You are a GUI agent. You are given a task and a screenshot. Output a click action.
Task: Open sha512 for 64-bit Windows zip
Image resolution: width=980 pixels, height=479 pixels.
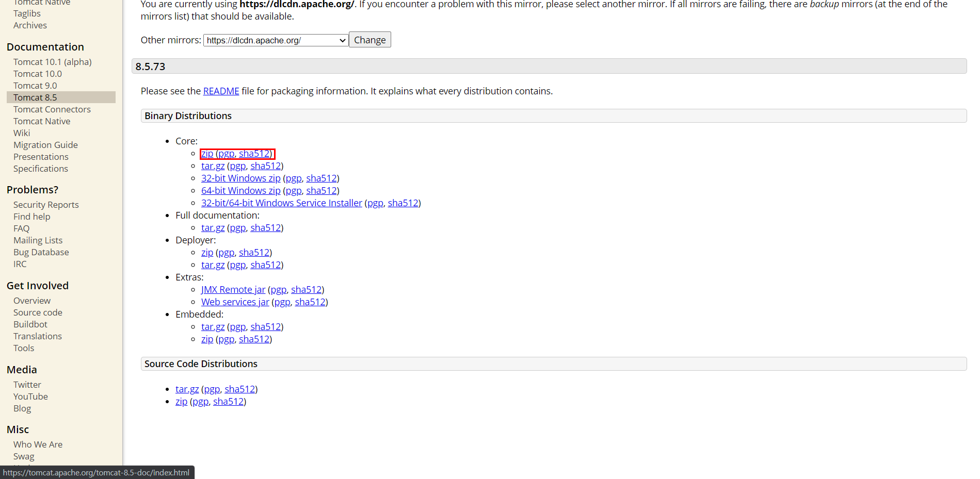(x=322, y=191)
